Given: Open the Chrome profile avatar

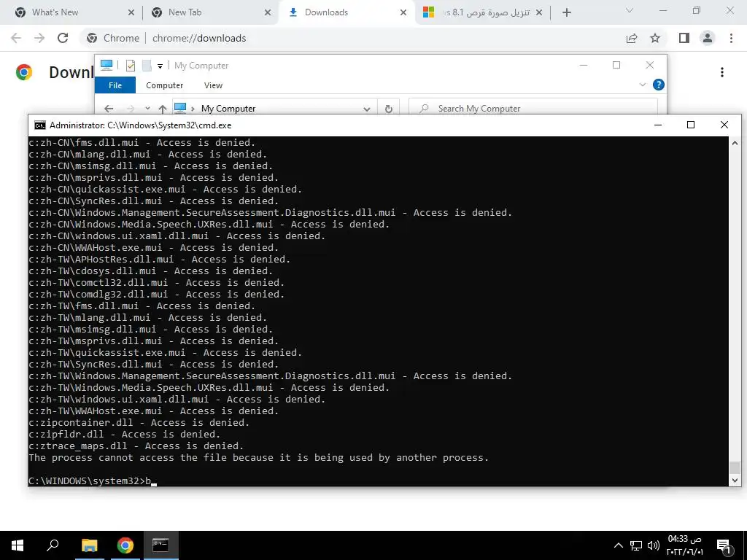Looking at the screenshot, I should tap(708, 38).
